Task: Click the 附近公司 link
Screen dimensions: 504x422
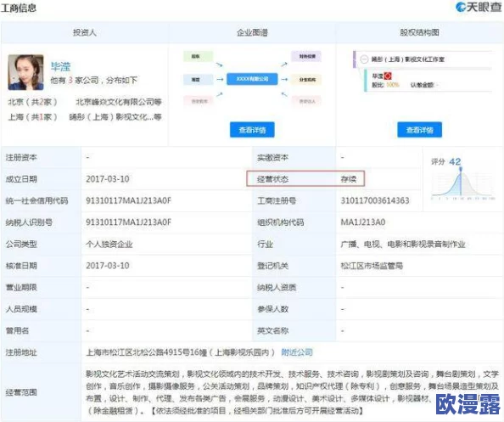Action: [297, 352]
